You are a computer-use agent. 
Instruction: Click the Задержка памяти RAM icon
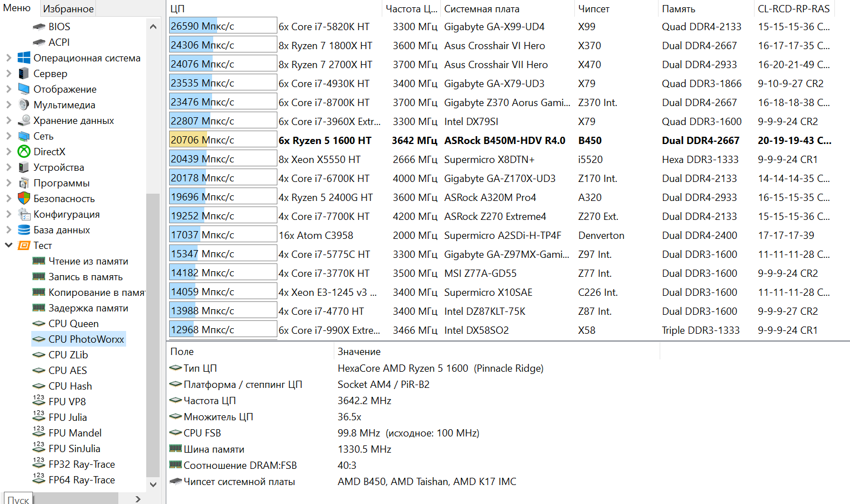[x=39, y=308]
